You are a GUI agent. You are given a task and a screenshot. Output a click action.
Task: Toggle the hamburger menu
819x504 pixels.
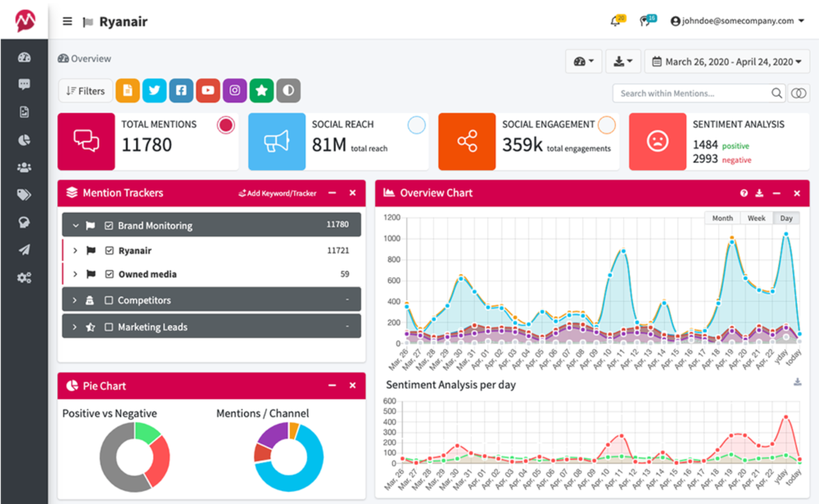pyautogui.click(x=67, y=21)
